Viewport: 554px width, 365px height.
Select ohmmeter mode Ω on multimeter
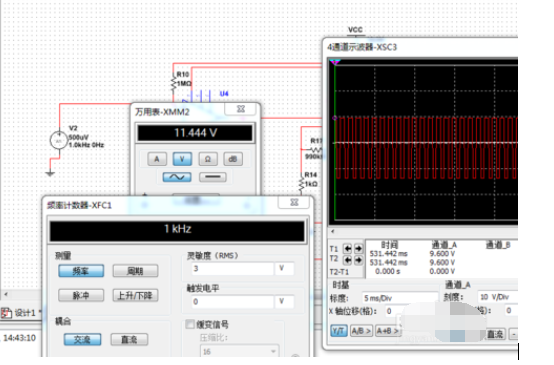[208, 159]
